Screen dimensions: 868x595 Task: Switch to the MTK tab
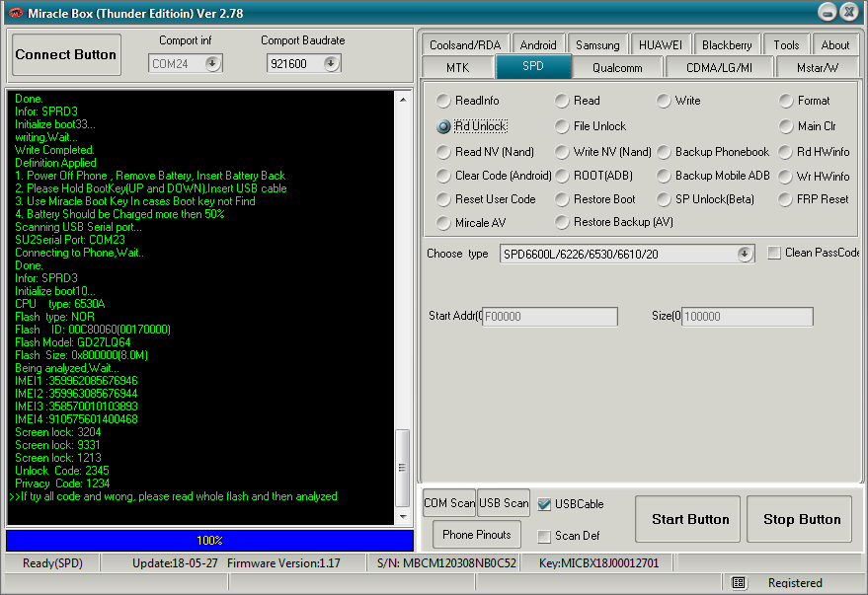point(457,67)
